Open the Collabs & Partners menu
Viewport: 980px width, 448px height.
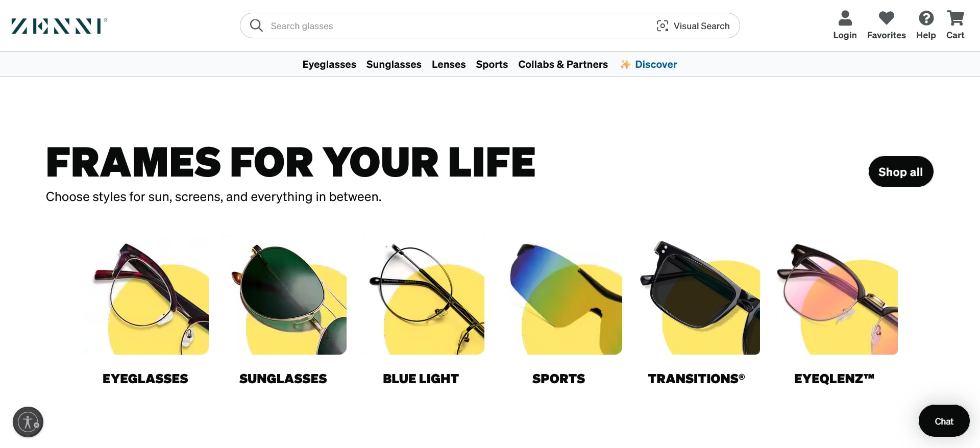563,64
